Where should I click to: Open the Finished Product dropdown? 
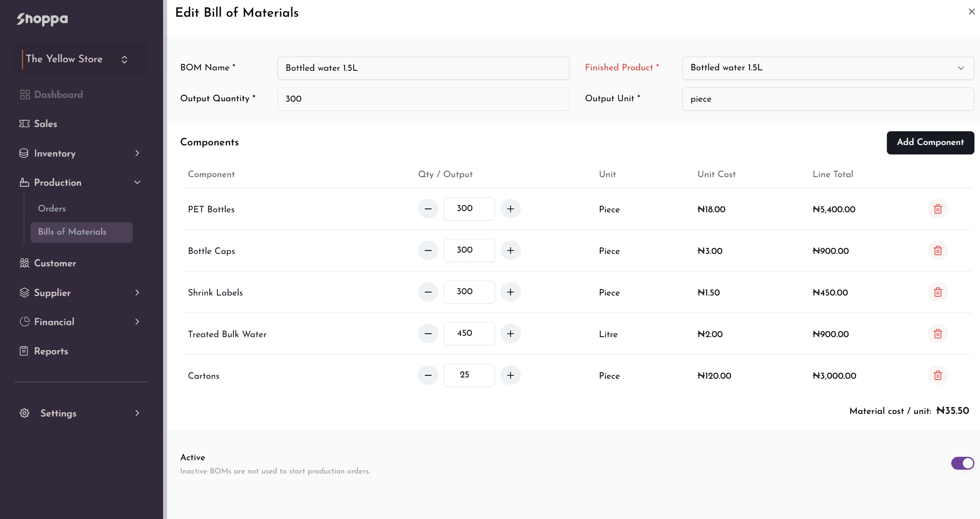click(x=828, y=68)
